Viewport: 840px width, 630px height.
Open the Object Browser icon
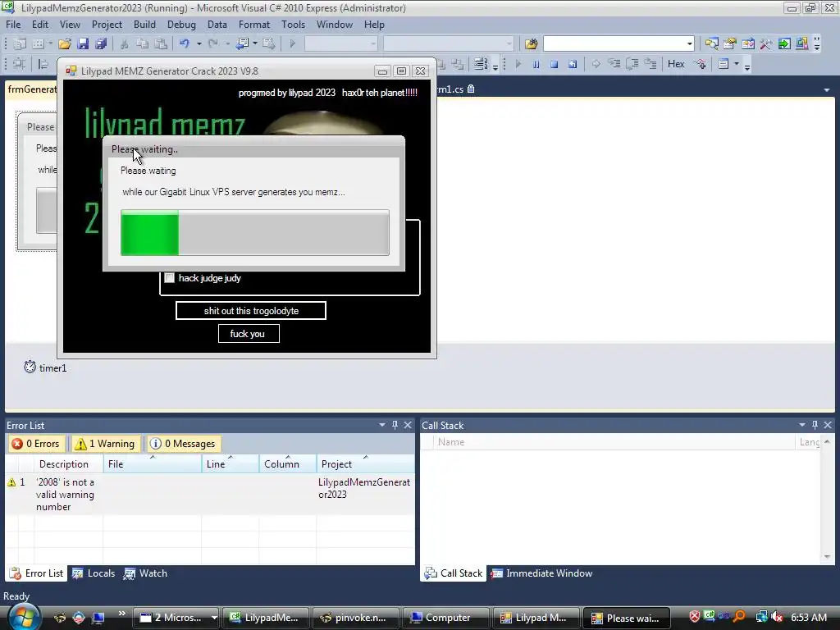tap(748, 43)
